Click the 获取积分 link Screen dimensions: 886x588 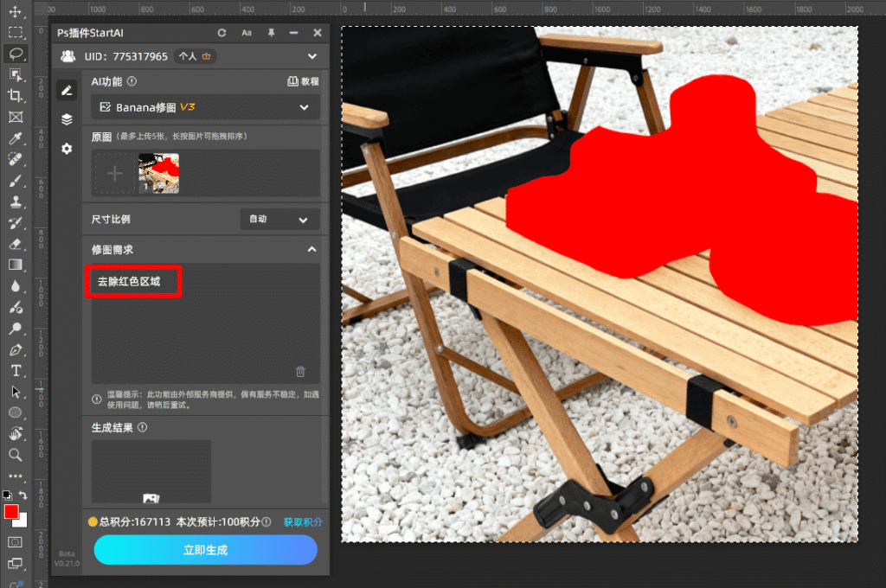click(x=303, y=522)
